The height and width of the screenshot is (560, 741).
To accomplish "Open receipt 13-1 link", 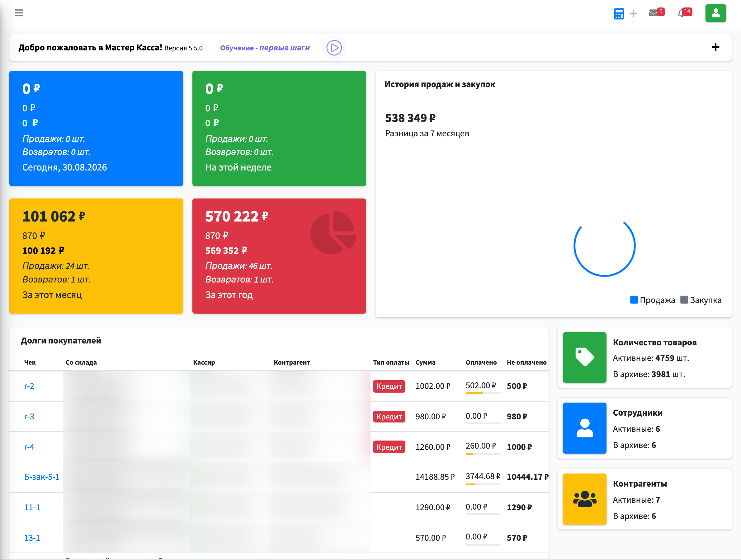I will pos(32,538).
